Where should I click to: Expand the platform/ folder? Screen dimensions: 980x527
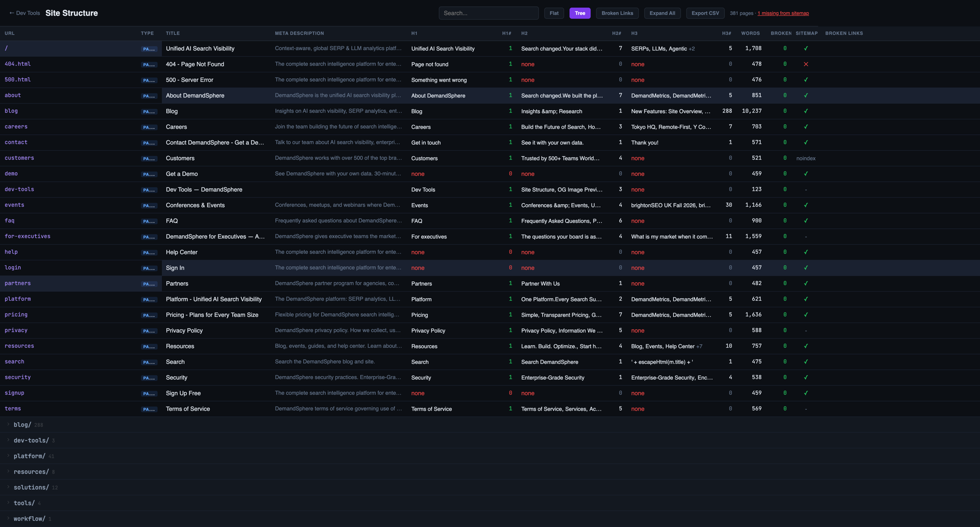tap(29, 456)
